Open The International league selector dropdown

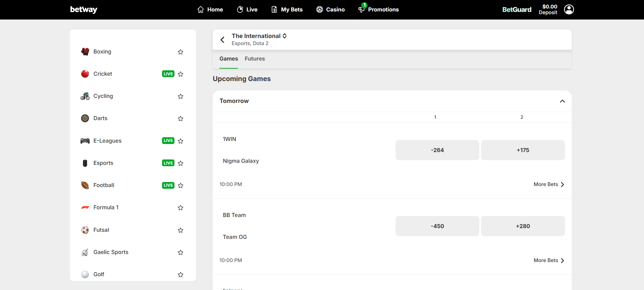259,36
